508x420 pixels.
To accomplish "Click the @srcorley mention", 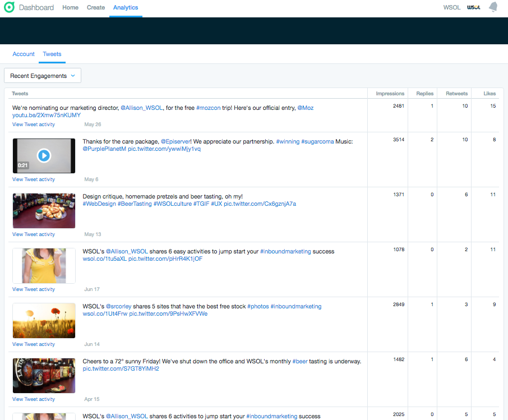I will [118, 307].
